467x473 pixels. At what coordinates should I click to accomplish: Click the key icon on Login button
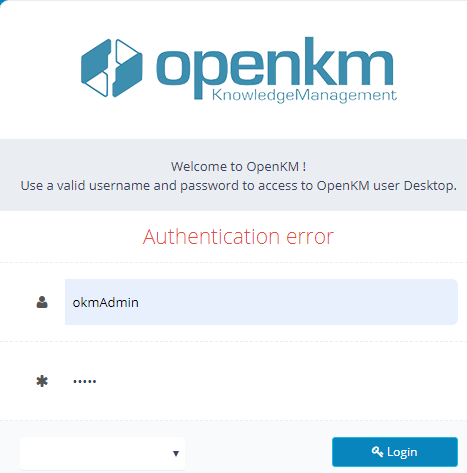pyautogui.click(x=377, y=452)
